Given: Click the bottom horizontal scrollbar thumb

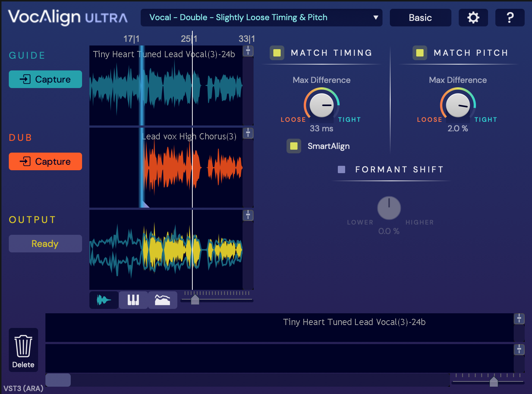Looking at the screenshot, I should click(58, 380).
